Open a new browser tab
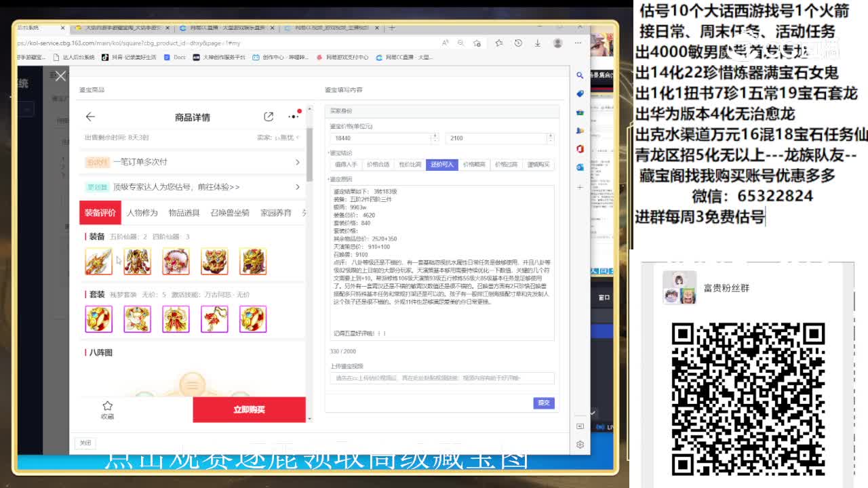Screen dimensions: 868x488 (392, 28)
